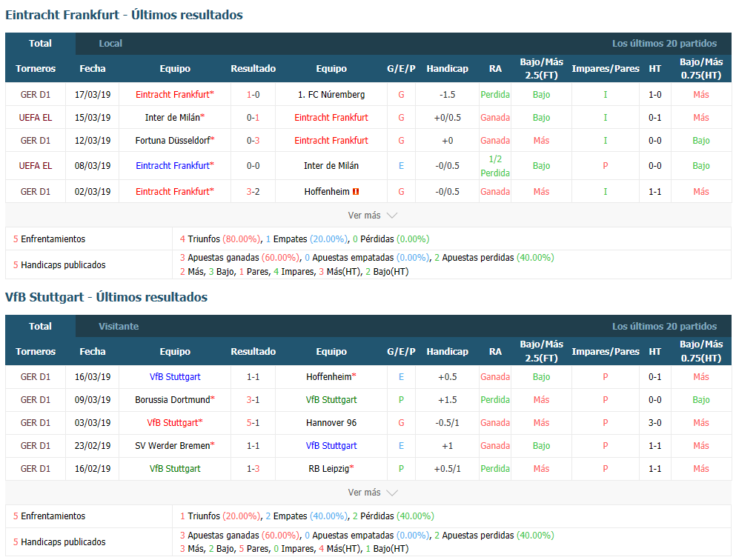
Task: Click the '1/2 Perdida' RA cell
Action: pyautogui.click(x=495, y=166)
